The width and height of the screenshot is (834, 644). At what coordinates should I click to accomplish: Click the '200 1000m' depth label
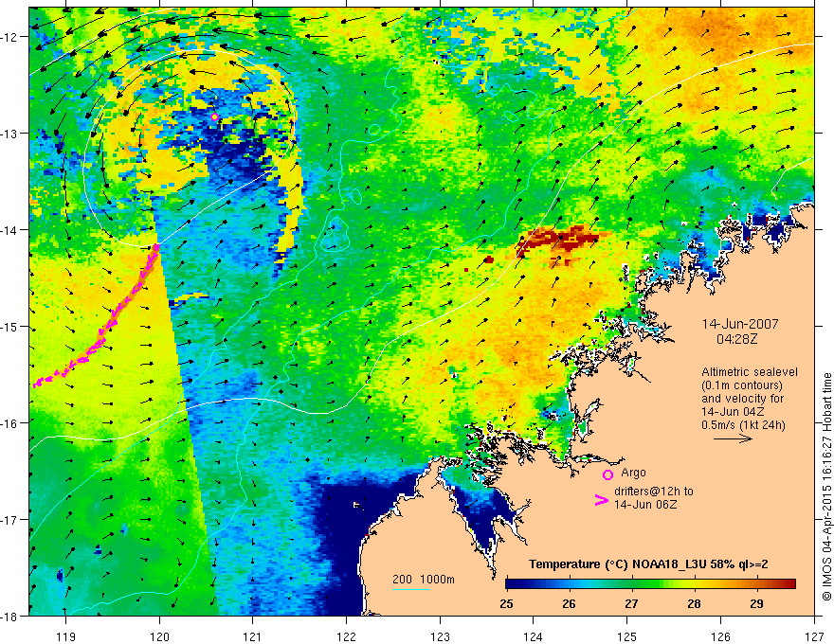pos(424,580)
